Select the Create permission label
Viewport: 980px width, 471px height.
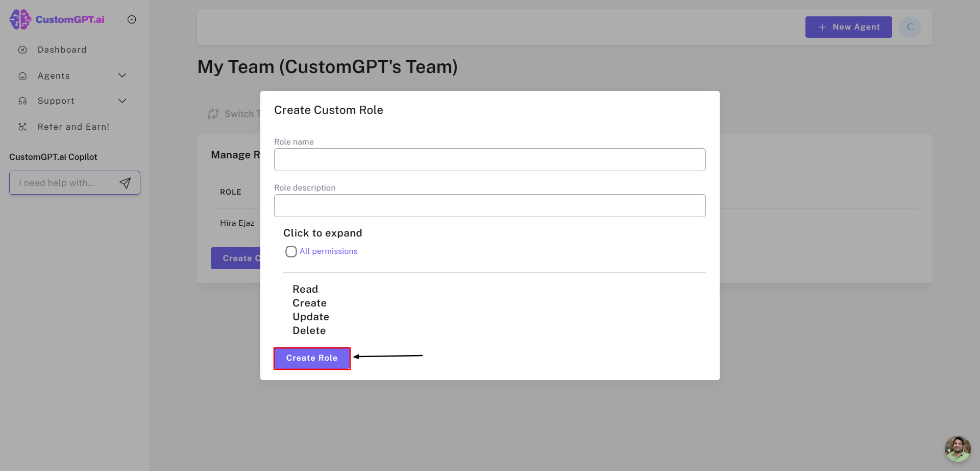coord(309,303)
